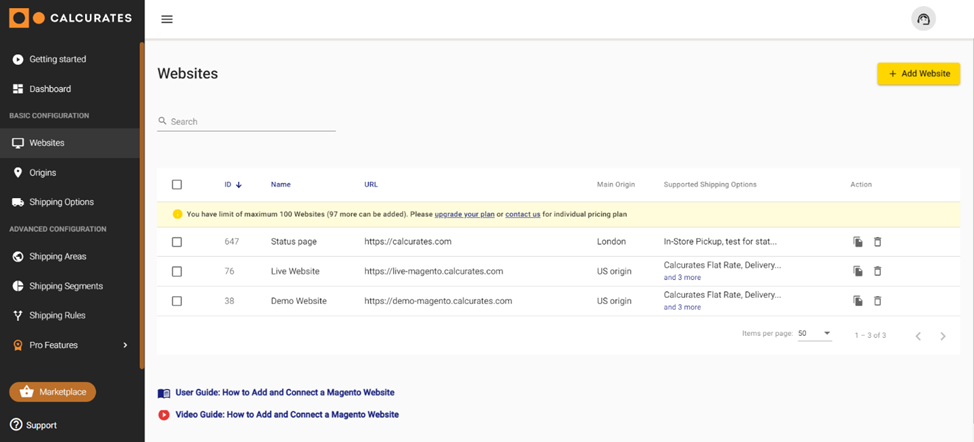This screenshot has width=974, height=442.
Task: Click the Calcurates logo
Action: [x=70, y=18]
